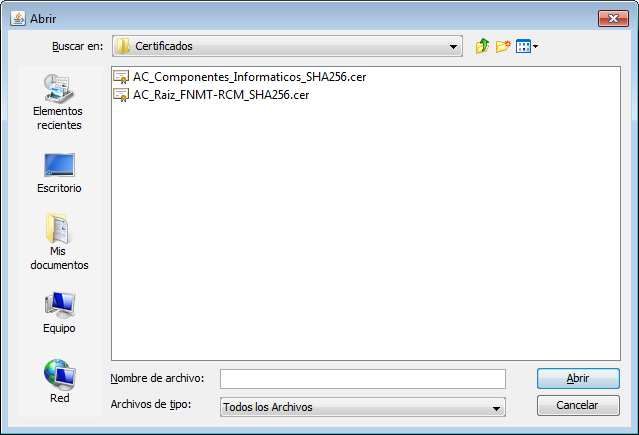Go up one folder level
Viewport: 639px width, 435px height.
[x=482, y=46]
